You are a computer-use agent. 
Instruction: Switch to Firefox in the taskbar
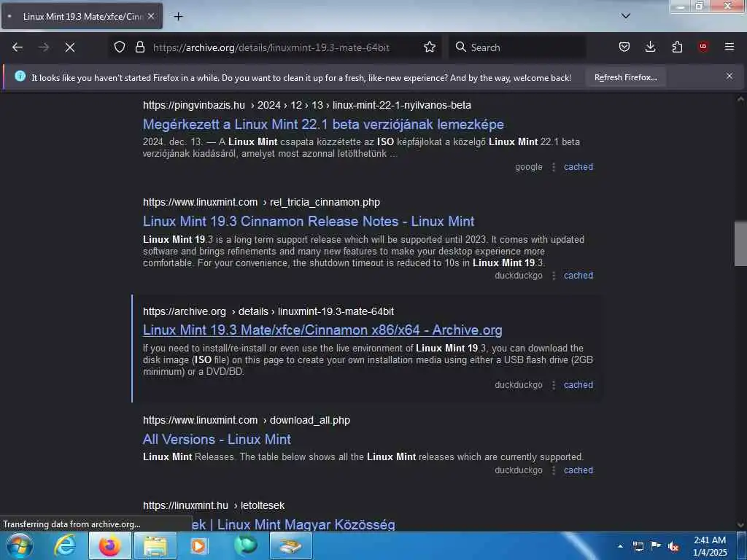[x=110, y=545]
